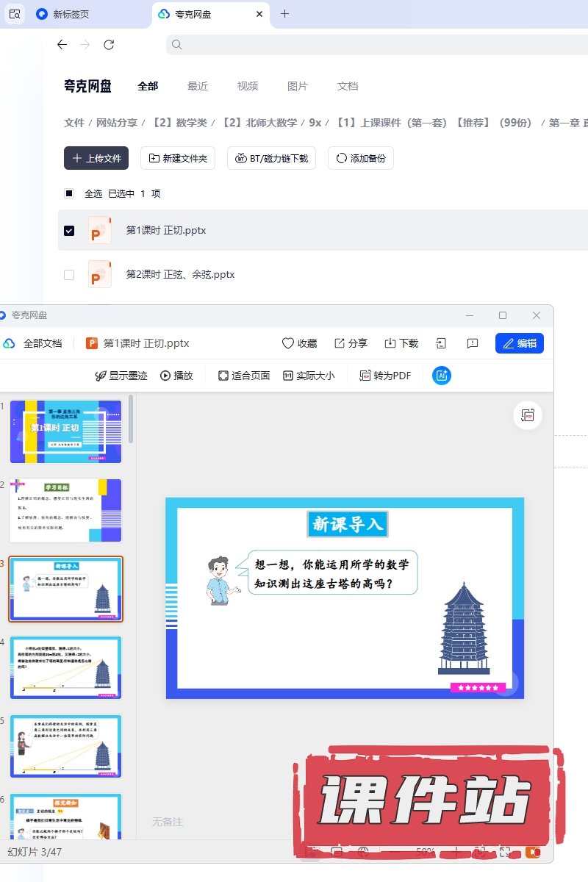Open the AI assistant icon

point(442,376)
